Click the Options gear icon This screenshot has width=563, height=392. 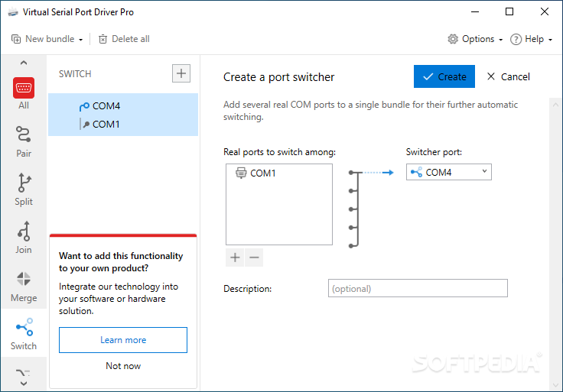pyautogui.click(x=453, y=39)
